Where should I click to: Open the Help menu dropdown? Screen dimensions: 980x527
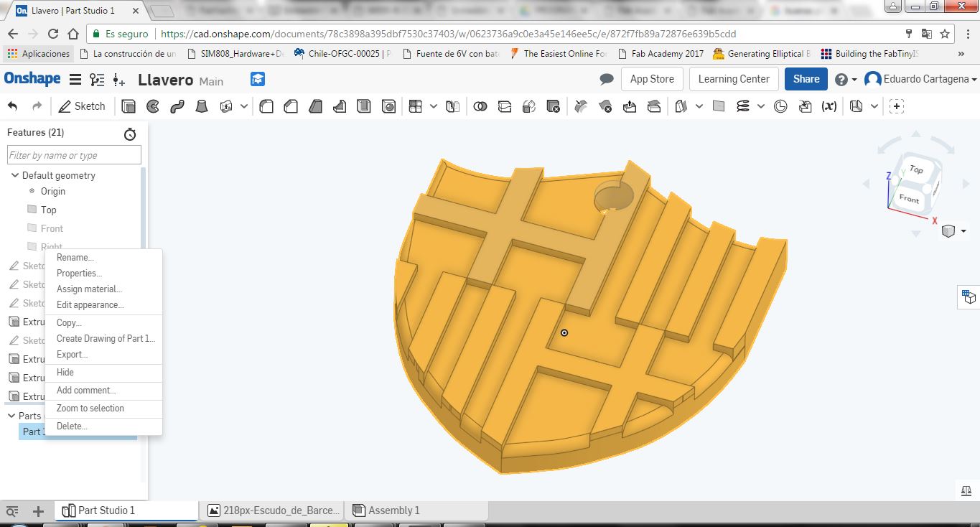point(847,79)
